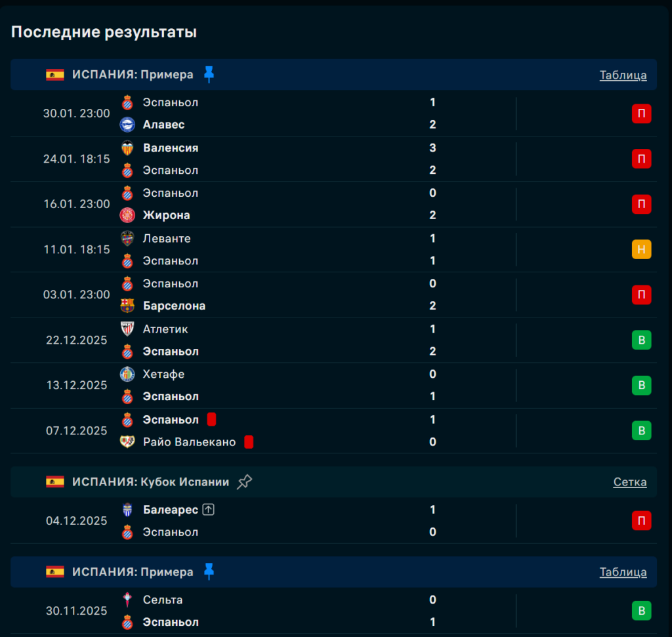Viewport: 672px width, 637px height.
Task: Click the orange draw badge for Леванте match
Action: tap(641, 249)
